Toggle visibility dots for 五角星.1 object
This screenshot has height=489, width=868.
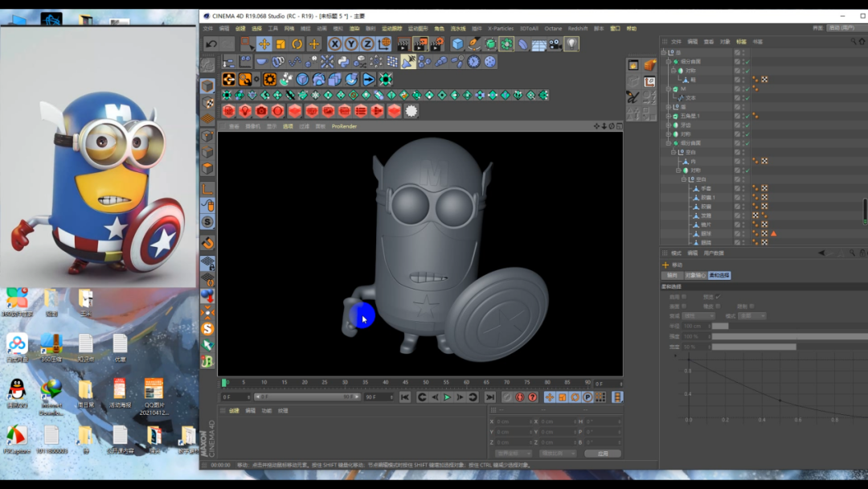point(743,116)
